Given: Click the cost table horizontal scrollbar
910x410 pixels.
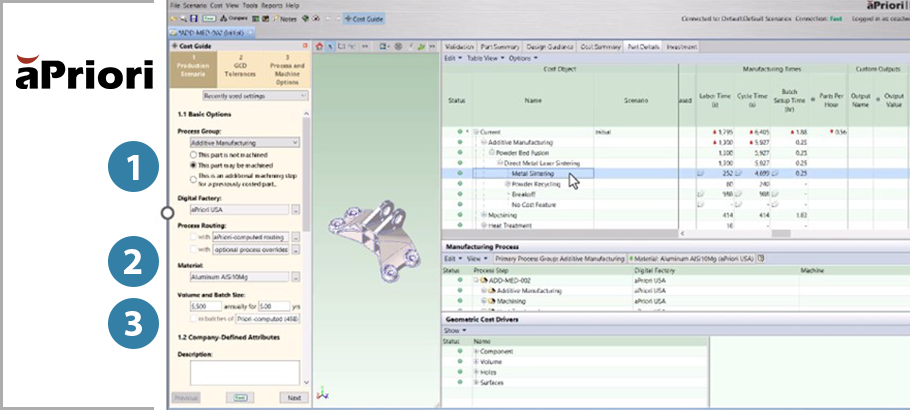Looking at the screenshot, I should (781, 233).
